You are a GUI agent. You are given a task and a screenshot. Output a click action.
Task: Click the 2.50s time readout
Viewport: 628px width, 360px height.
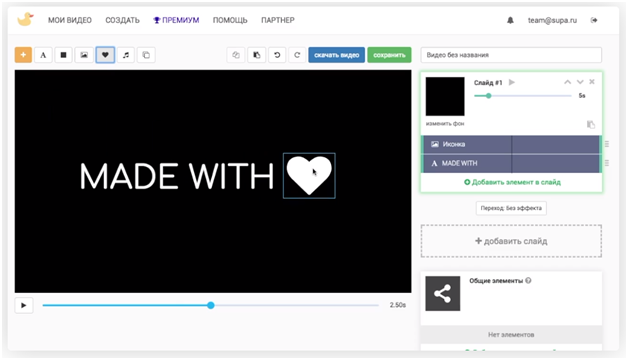398,305
